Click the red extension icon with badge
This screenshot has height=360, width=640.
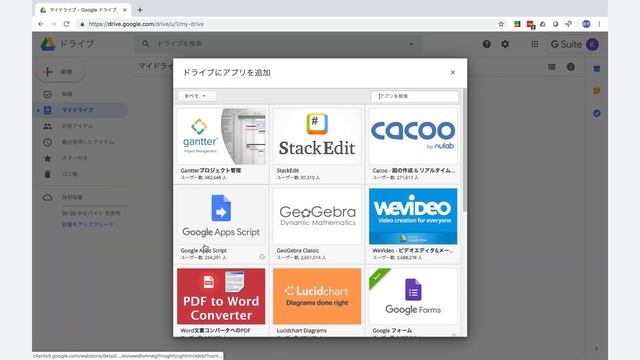pyautogui.click(x=530, y=24)
